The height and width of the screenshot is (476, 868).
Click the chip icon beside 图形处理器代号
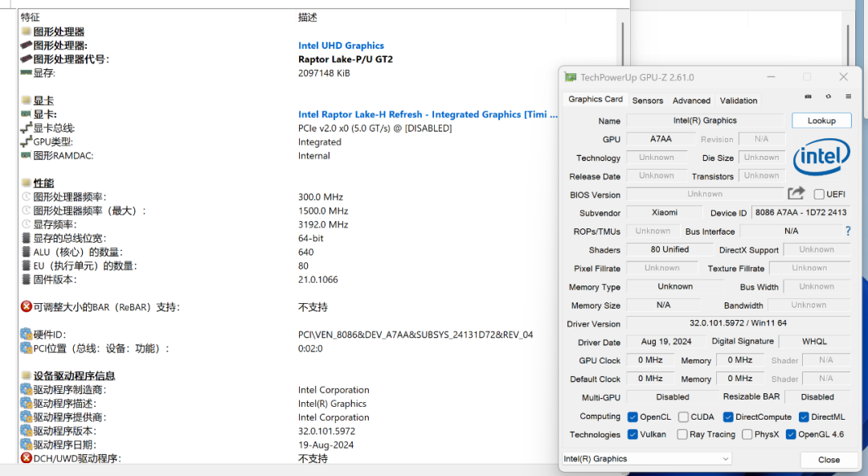pyautogui.click(x=26, y=59)
